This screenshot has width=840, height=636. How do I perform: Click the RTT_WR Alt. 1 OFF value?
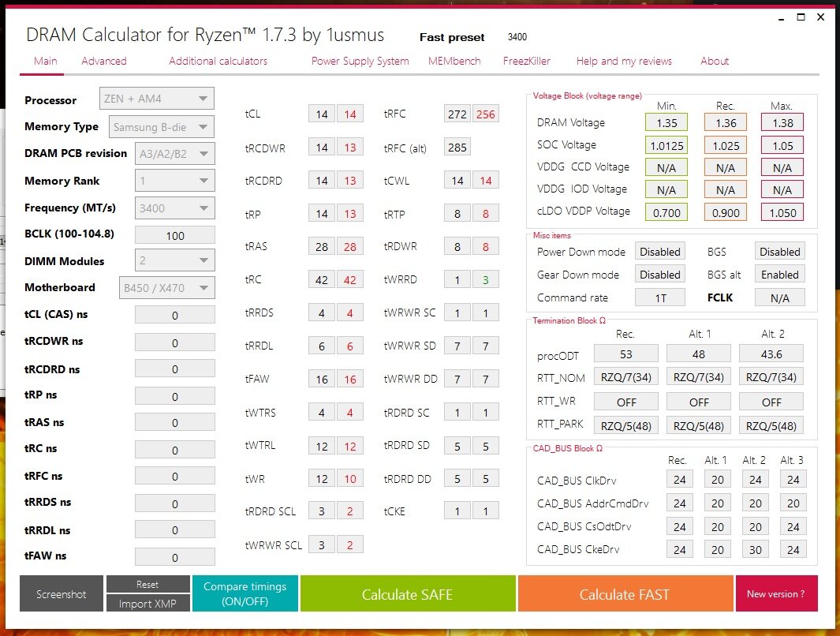[x=699, y=402]
